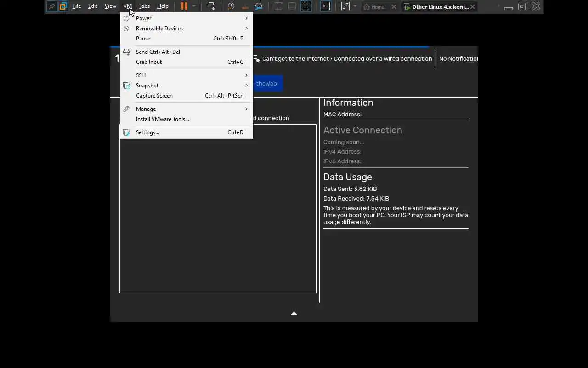588x368 pixels.
Task: Click the orange pause VM toolbar button
Action: point(184,6)
